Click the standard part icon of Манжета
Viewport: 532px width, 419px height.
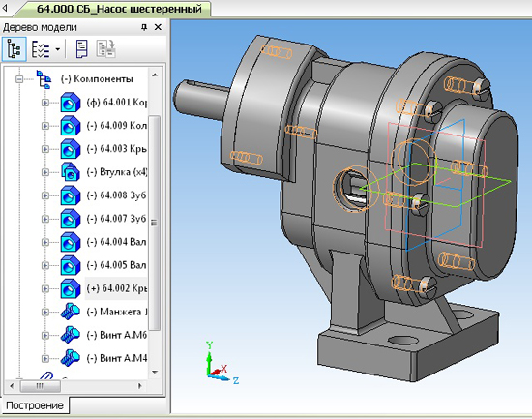71,312
